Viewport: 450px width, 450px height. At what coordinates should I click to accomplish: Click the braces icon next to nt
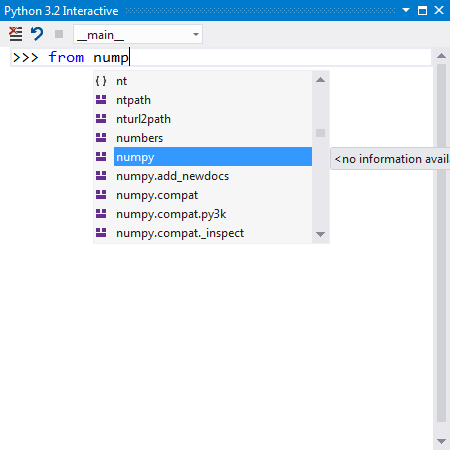pyautogui.click(x=101, y=81)
